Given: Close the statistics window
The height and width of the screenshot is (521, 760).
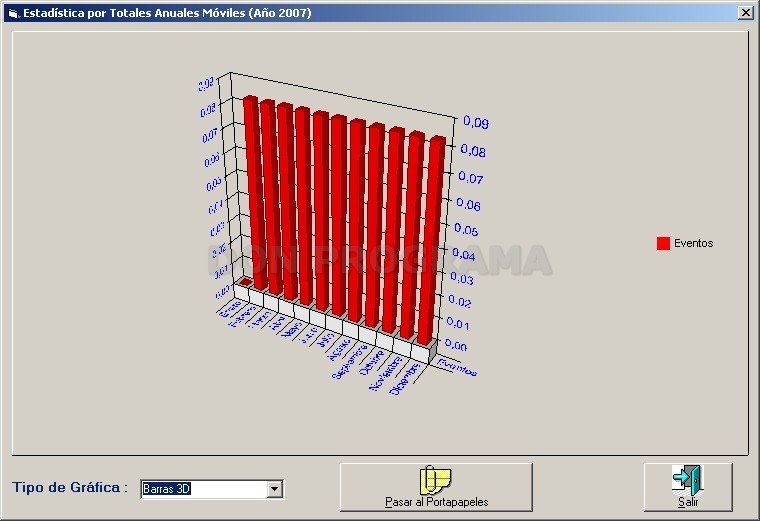Looking at the screenshot, I should pyautogui.click(x=745, y=13).
